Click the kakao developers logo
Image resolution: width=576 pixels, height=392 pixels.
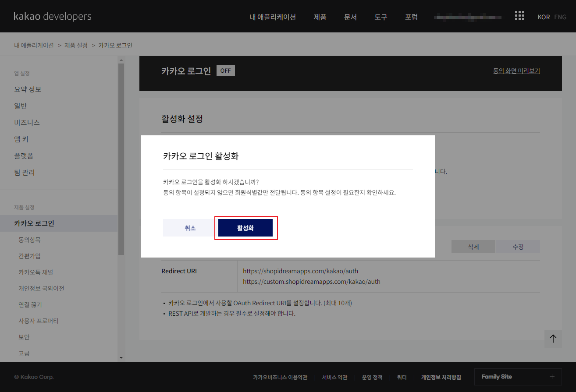pos(53,17)
